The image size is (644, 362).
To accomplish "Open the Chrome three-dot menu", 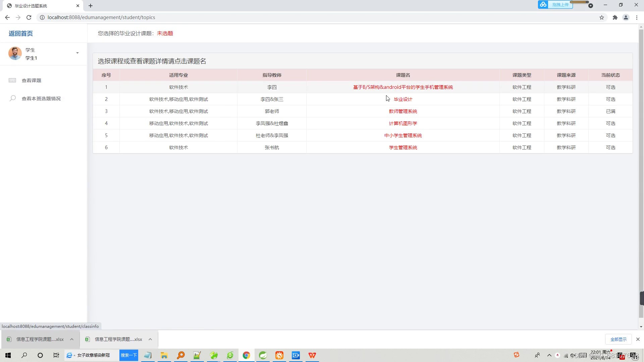I will 637,17.
